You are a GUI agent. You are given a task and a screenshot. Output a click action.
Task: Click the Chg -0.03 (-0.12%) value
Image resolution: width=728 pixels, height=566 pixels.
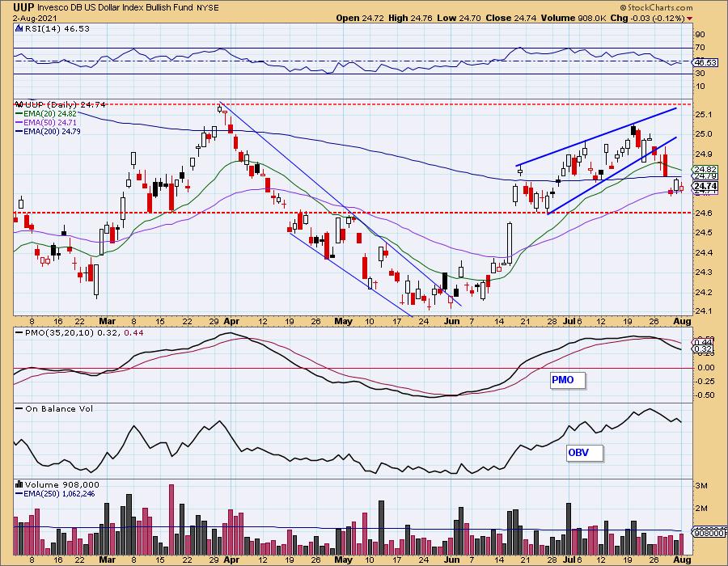647,18
